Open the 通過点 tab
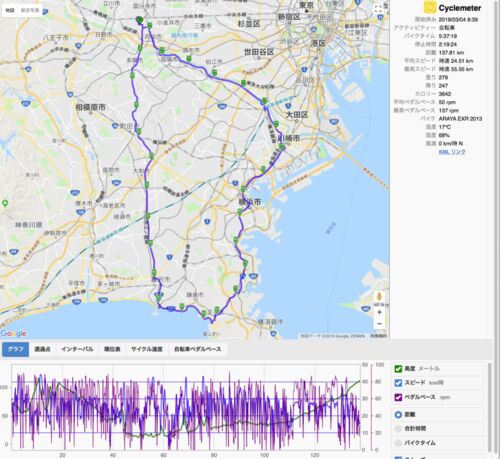The width and height of the screenshot is (500, 459). (x=42, y=349)
